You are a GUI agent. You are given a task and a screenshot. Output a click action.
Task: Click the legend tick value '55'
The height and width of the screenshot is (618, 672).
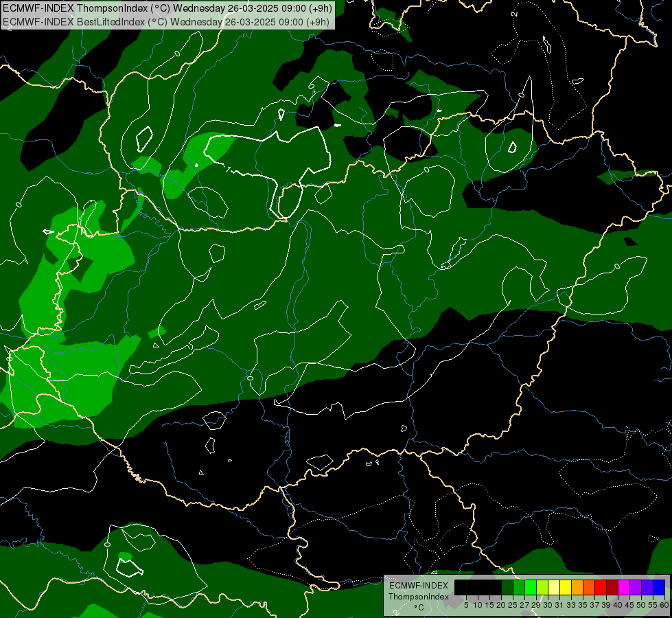(653, 605)
